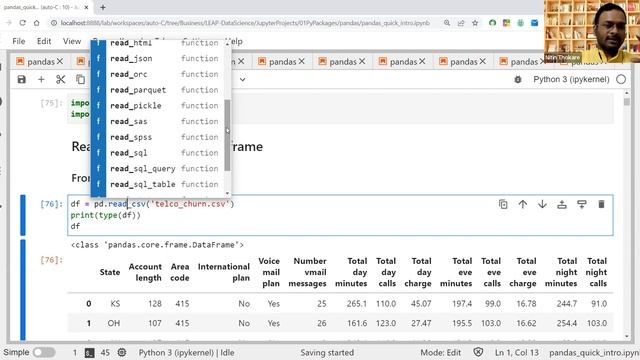Move cell 76 down with the down arrow

click(x=542, y=204)
